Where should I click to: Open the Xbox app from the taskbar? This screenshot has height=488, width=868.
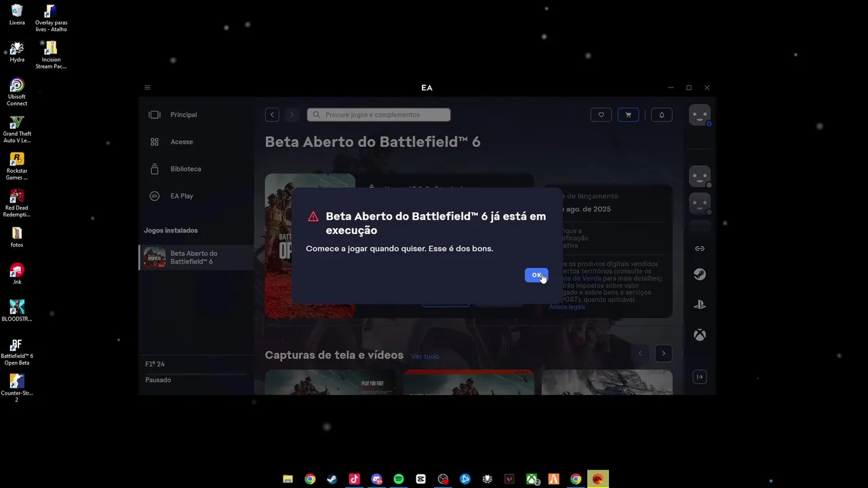(x=532, y=479)
